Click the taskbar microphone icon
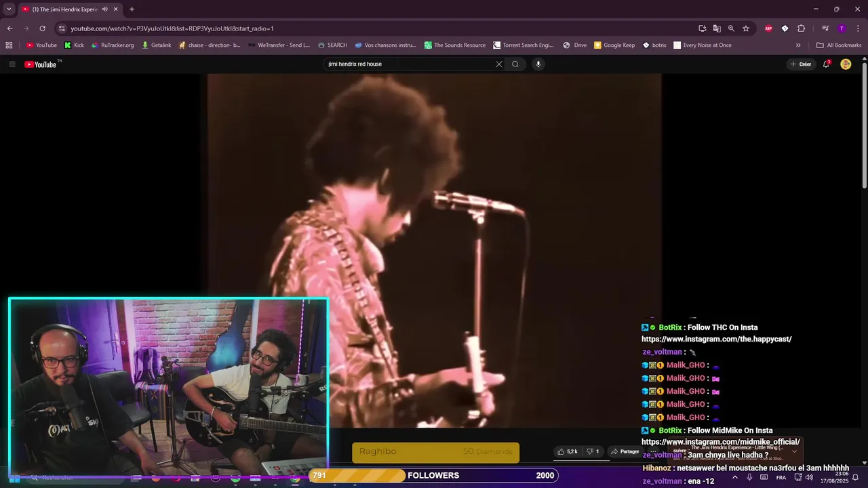Viewport: 868px width, 488px height. 749,477
